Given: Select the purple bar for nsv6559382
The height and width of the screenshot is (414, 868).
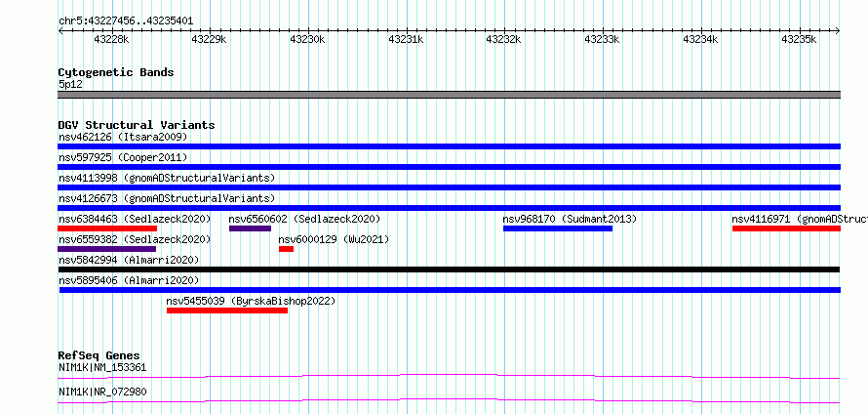Looking at the screenshot, I should [x=107, y=249].
